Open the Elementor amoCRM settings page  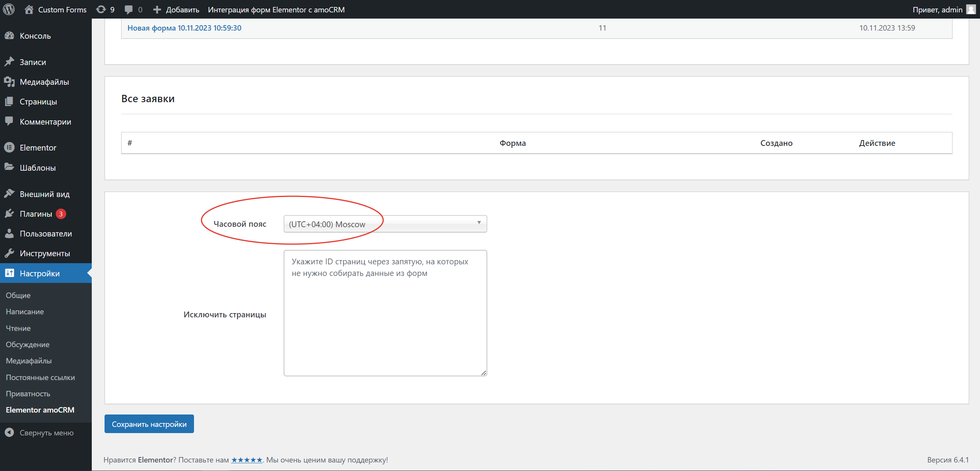point(40,410)
